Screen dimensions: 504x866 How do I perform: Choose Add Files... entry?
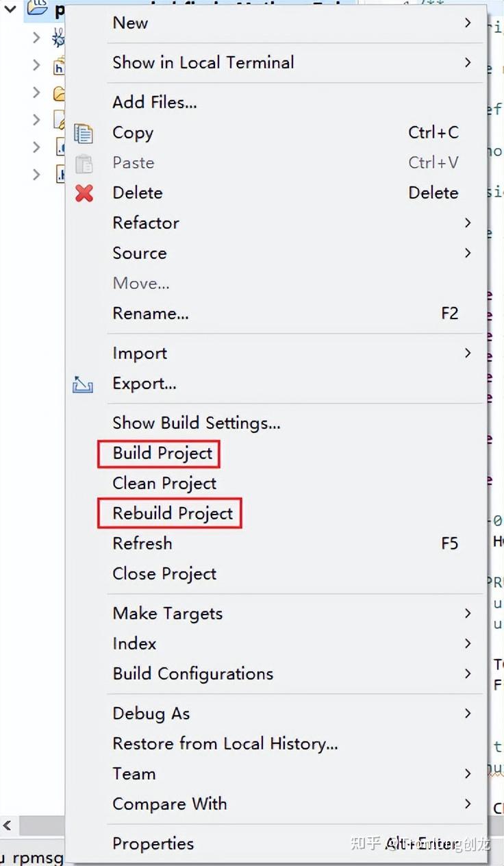155,103
